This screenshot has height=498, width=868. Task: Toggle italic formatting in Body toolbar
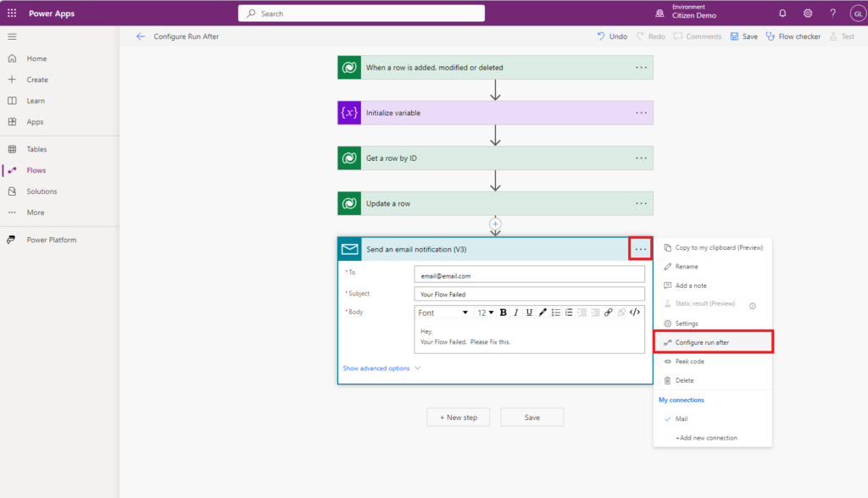click(x=516, y=313)
